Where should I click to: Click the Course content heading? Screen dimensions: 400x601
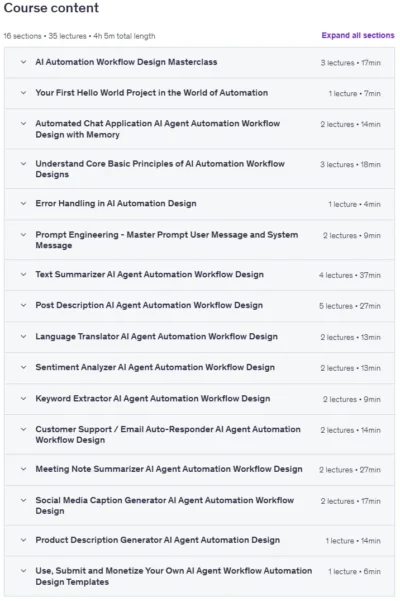point(51,8)
